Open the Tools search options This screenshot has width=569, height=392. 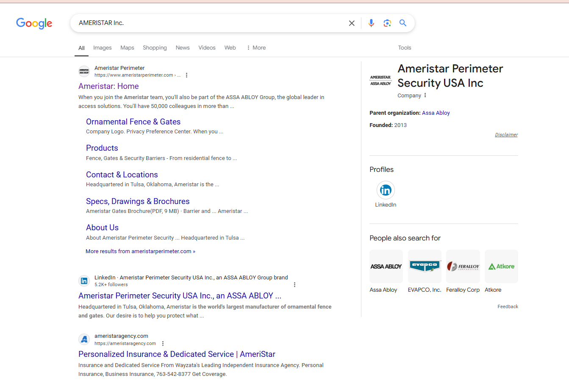pyautogui.click(x=405, y=48)
